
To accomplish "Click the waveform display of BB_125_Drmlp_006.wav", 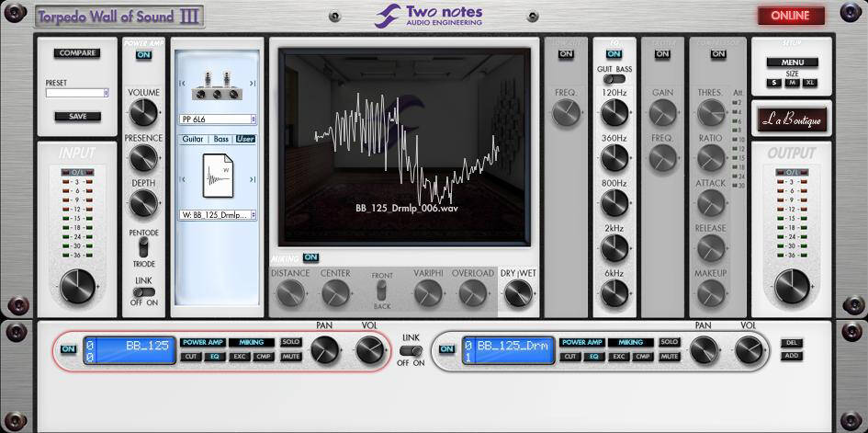I will [405, 147].
